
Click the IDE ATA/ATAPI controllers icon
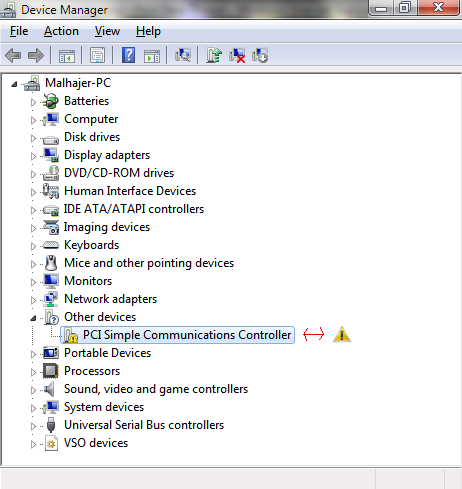click(x=51, y=210)
